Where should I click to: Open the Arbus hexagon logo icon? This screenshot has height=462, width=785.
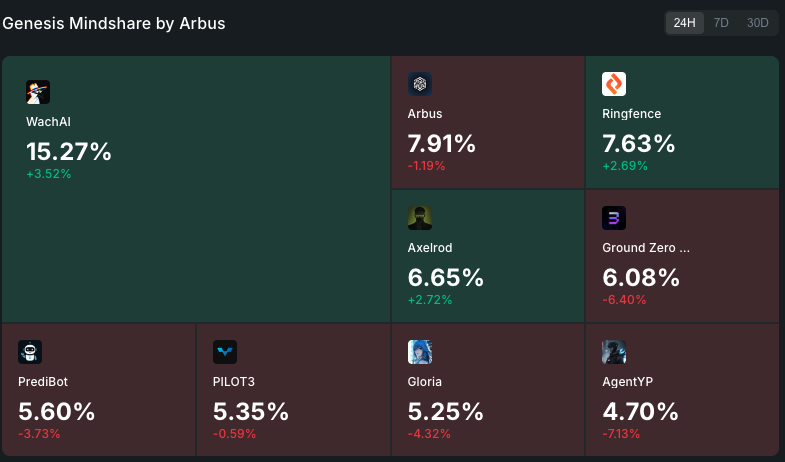click(420, 84)
